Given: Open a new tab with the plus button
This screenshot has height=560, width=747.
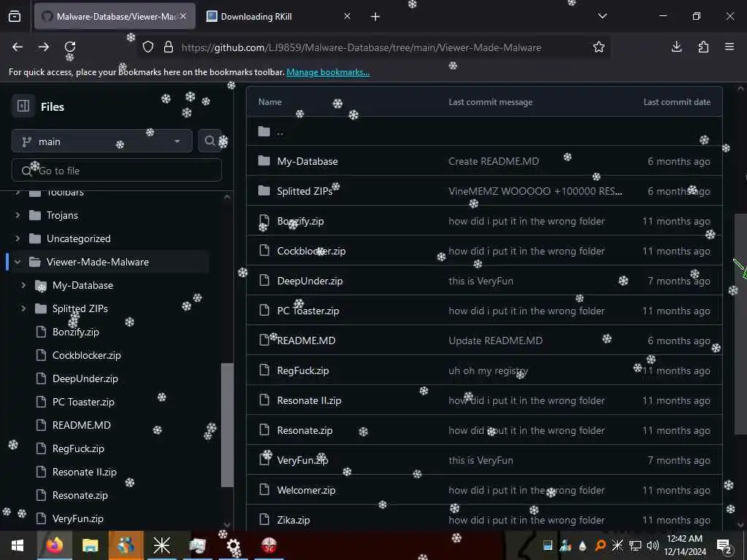Looking at the screenshot, I should tap(375, 17).
